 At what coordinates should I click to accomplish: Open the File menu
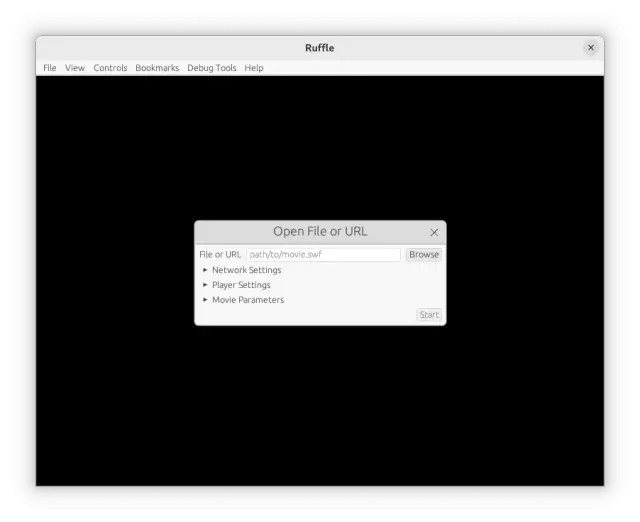[x=49, y=68]
